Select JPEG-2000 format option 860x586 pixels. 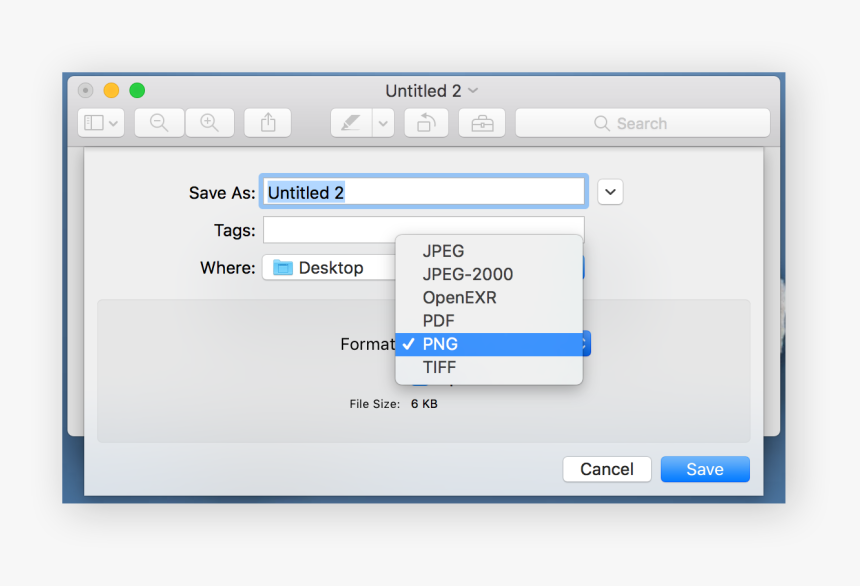[467, 274]
